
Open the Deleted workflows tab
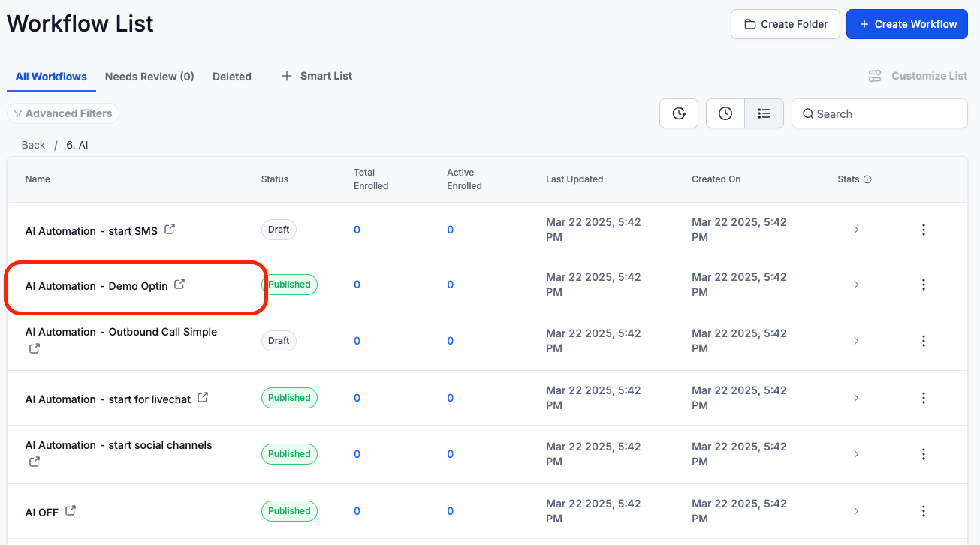tap(231, 77)
